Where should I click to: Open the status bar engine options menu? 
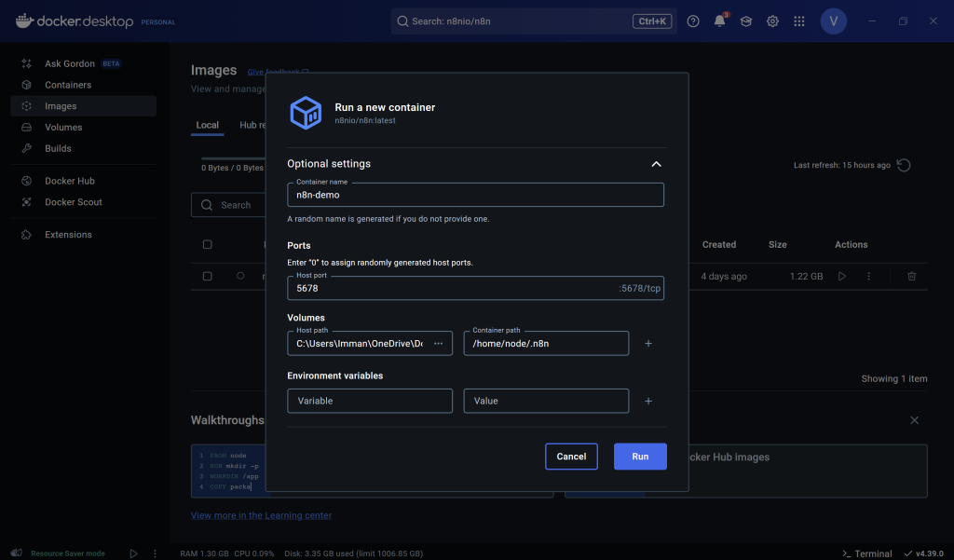point(155,553)
